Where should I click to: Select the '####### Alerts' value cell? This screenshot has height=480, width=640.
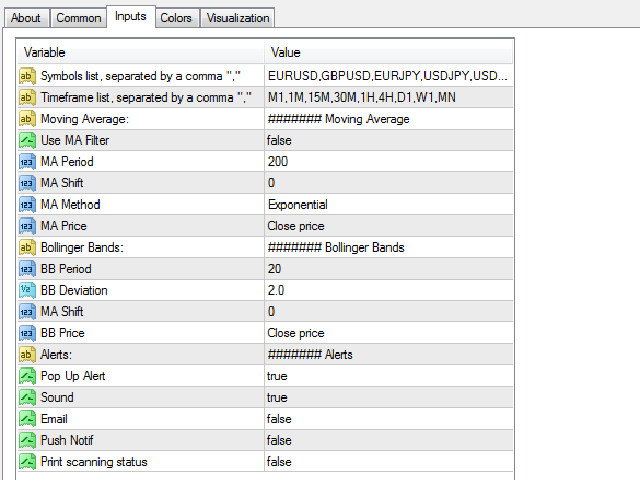pos(389,354)
